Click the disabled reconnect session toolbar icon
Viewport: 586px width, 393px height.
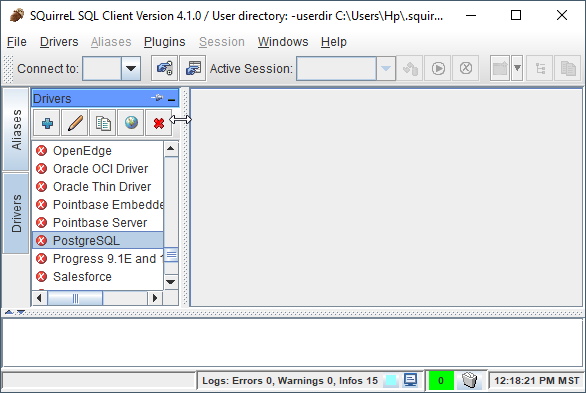tap(410, 68)
